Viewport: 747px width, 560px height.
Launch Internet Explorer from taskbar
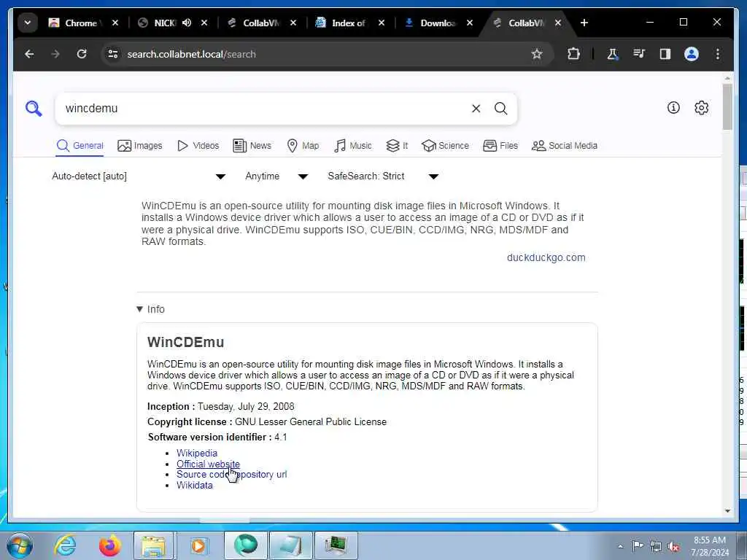[65, 545]
